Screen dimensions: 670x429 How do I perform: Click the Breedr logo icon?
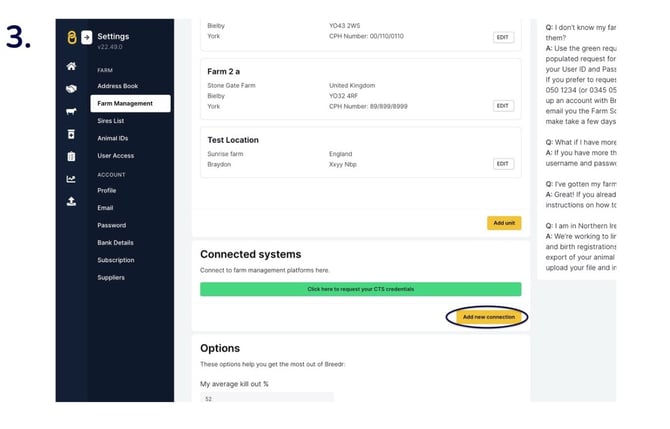point(71,38)
